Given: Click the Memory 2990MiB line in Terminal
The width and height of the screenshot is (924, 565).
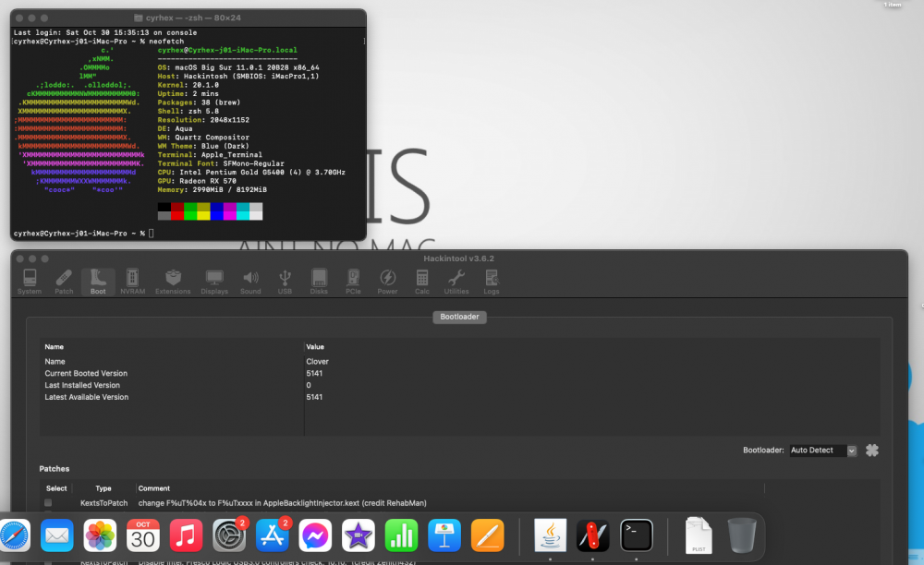Looking at the screenshot, I should [213, 189].
